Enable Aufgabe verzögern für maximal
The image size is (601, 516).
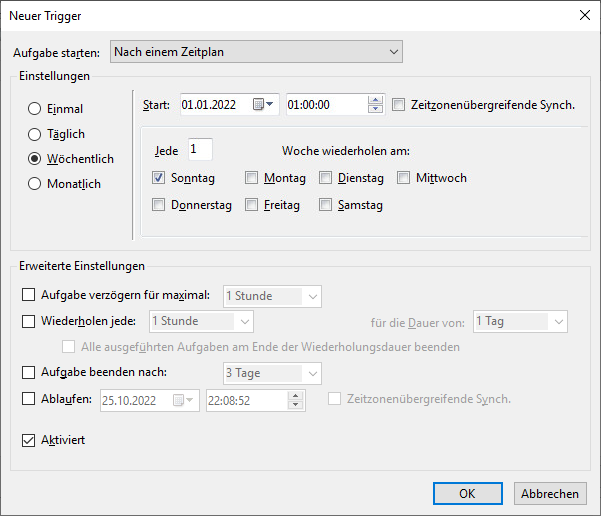28,295
